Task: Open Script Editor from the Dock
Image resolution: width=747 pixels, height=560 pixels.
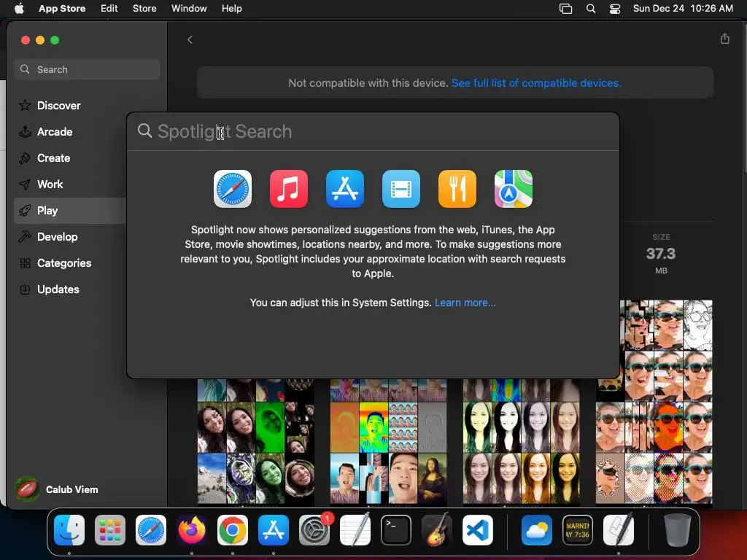Action: click(x=619, y=529)
